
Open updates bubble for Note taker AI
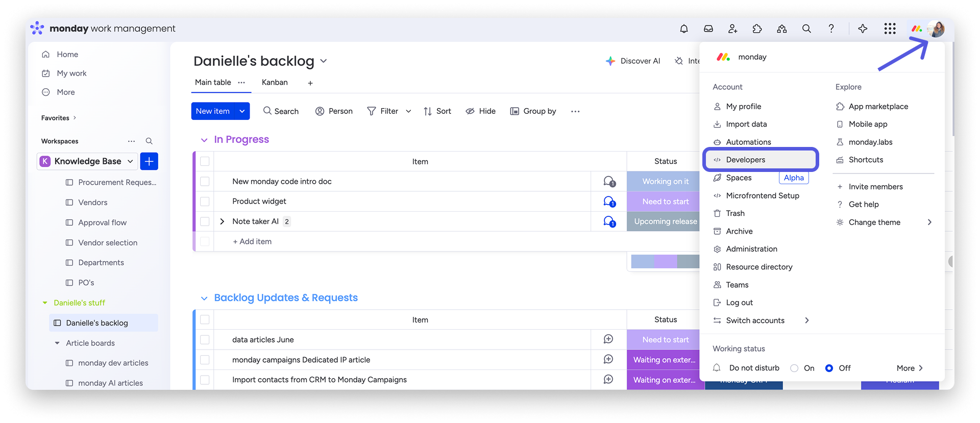click(609, 221)
